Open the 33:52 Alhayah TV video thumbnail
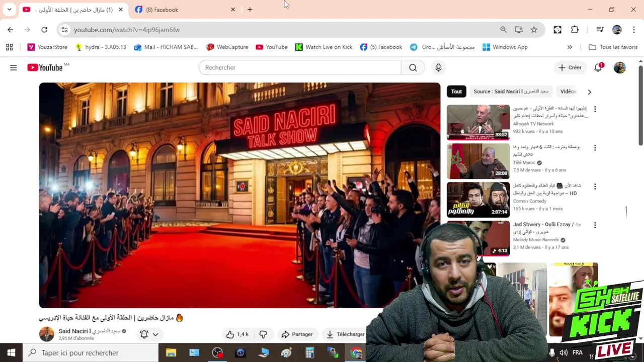The height and width of the screenshot is (362, 644). point(478,122)
